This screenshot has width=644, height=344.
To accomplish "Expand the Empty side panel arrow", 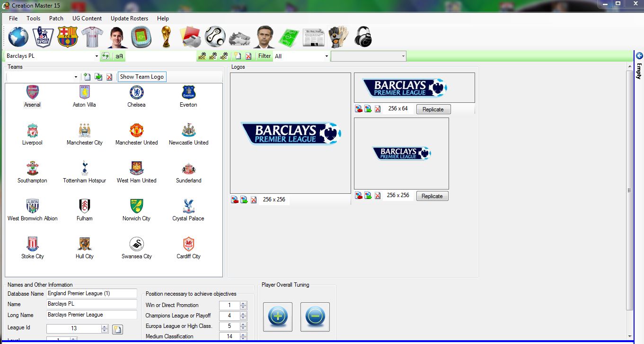I will coord(639,55).
